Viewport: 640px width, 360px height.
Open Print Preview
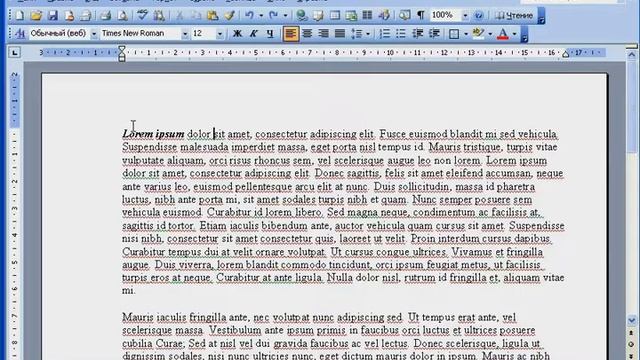pos(122,16)
